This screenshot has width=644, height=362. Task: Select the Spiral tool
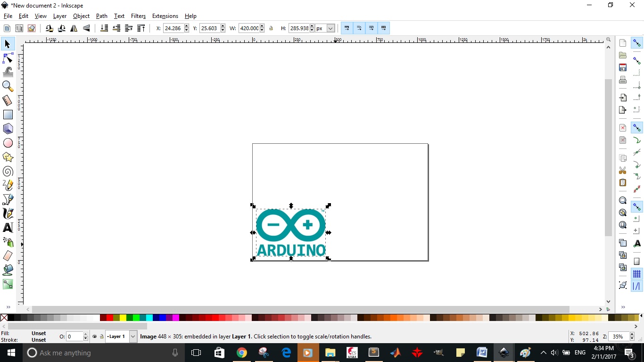(8, 171)
